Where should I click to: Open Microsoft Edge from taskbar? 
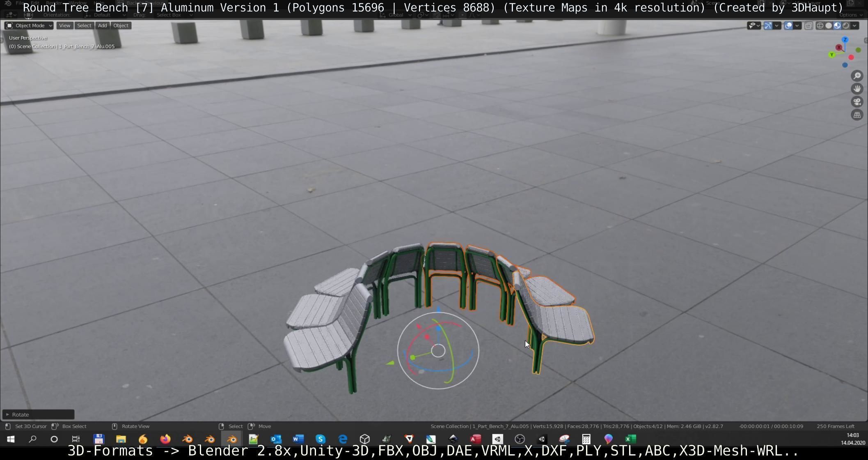(x=343, y=439)
